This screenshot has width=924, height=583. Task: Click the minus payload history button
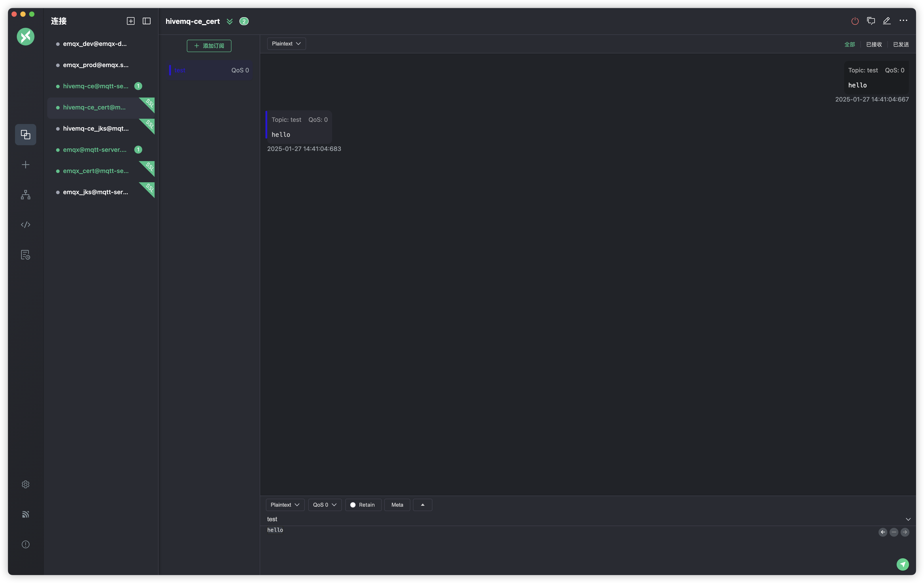click(x=894, y=532)
